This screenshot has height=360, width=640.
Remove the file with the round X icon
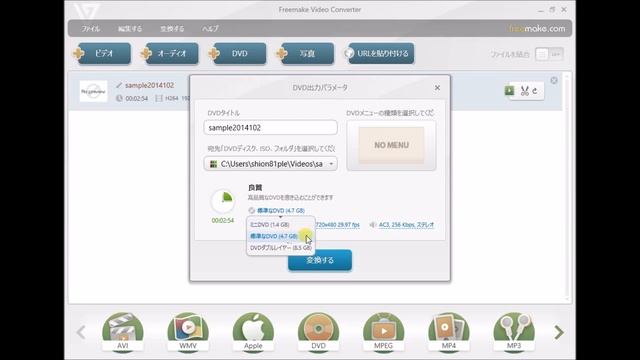pyautogui.click(x=554, y=80)
